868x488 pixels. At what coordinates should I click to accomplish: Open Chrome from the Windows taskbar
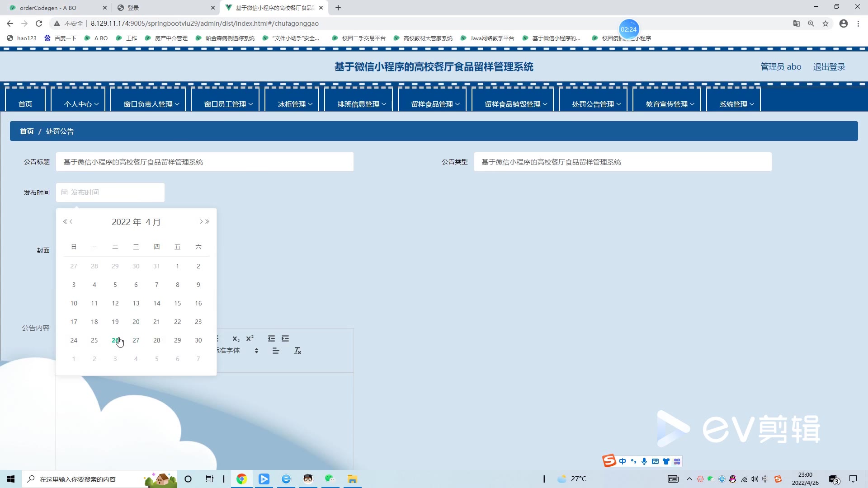tap(241, 479)
